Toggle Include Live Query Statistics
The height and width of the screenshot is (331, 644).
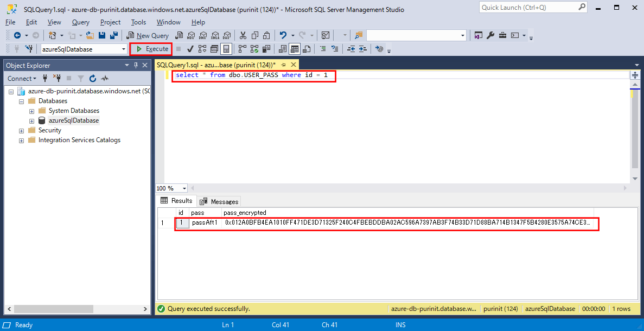pyautogui.click(x=254, y=49)
